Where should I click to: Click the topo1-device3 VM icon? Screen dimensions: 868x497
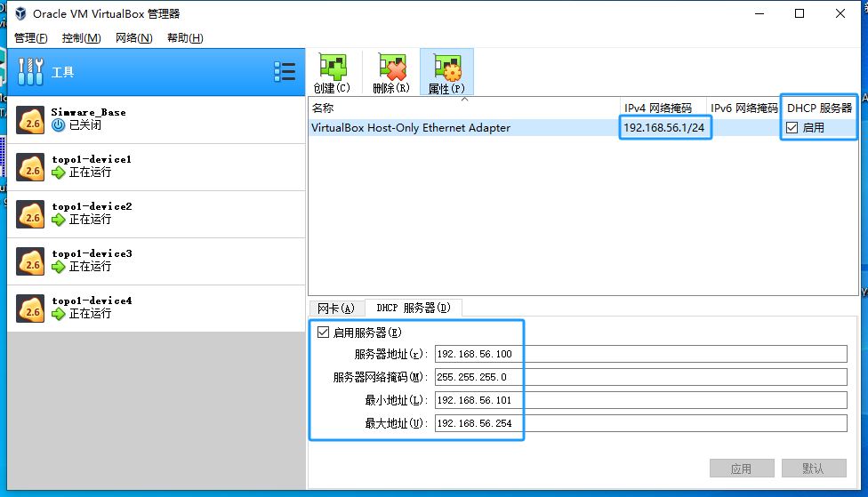31,261
